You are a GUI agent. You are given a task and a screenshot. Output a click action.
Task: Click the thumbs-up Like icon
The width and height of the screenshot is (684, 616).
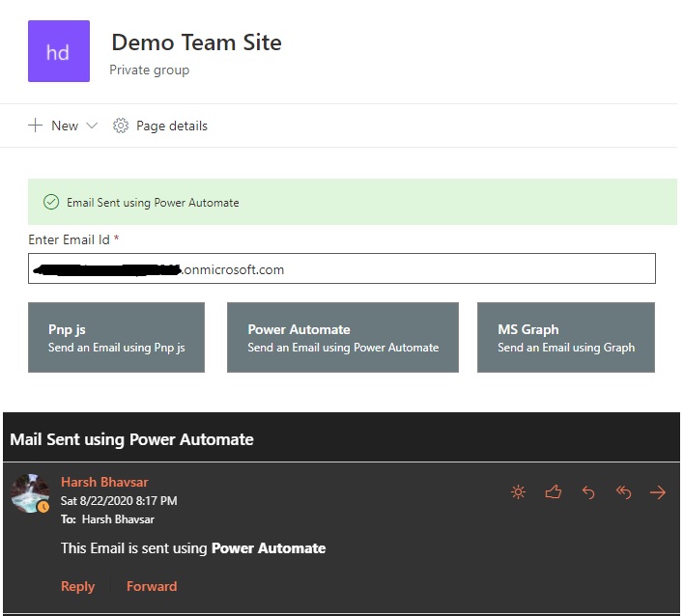pyautogui.click(x=554, y=492)
